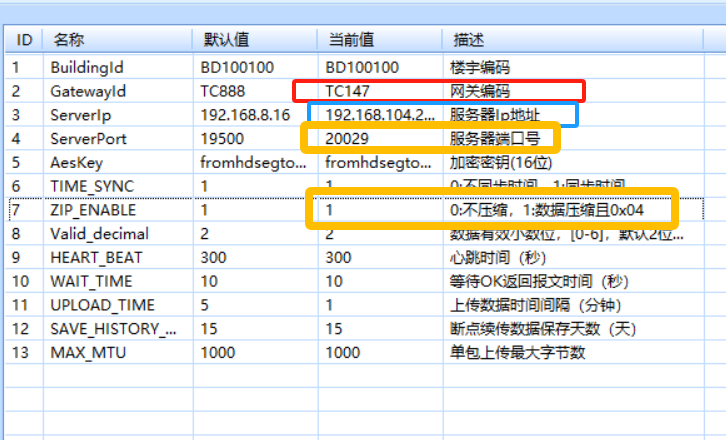The height and width of the screenshot is (440, 726).
Task: Sort by the 名称 column header
Action: [x=69, y=40]
